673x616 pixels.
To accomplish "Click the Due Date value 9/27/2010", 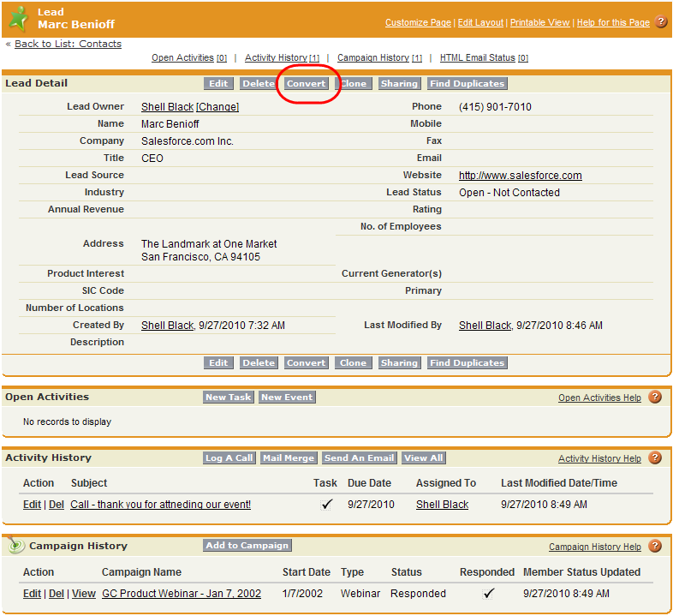I will coord(371,505).
